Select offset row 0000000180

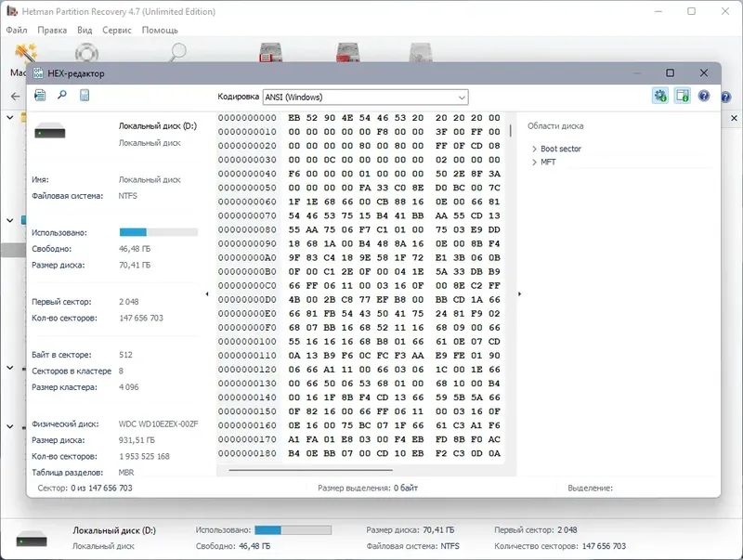[247, 453]
